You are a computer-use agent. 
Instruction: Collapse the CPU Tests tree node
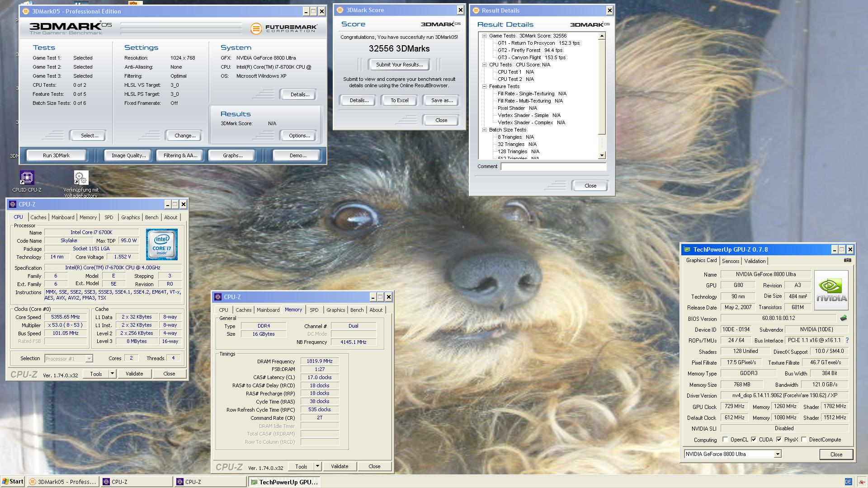484,65
